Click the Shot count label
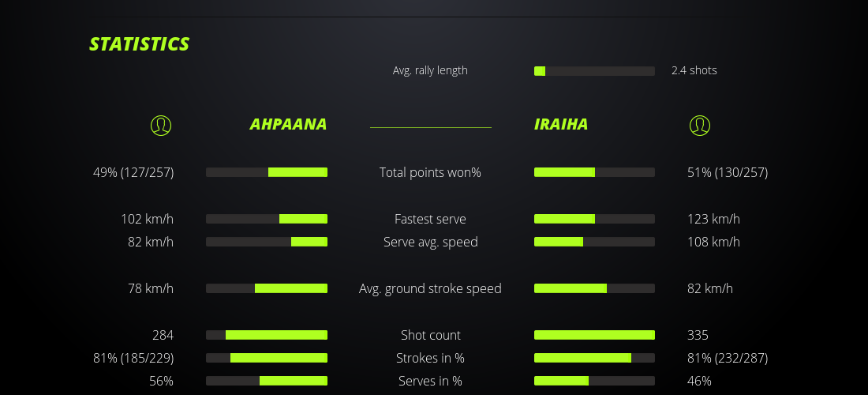Viewport: 868px width, 395px height. click(x=430, y=335)
